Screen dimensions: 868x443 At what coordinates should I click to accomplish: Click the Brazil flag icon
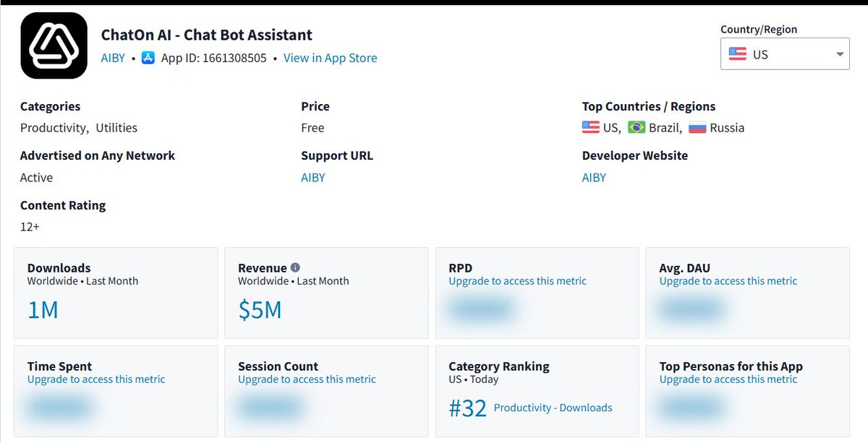coord(637,127)
